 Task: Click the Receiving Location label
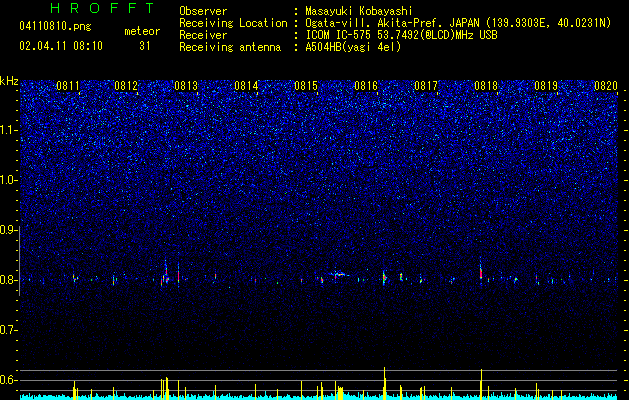233,23
